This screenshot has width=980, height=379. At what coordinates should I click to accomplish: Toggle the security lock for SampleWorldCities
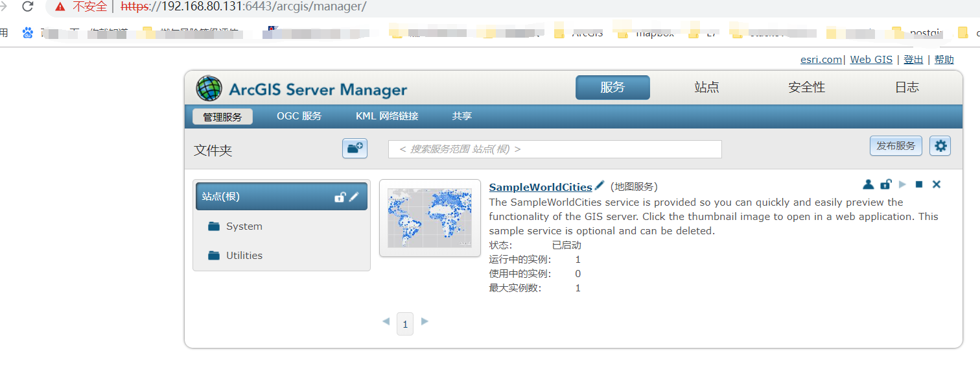tap(885, 184)
